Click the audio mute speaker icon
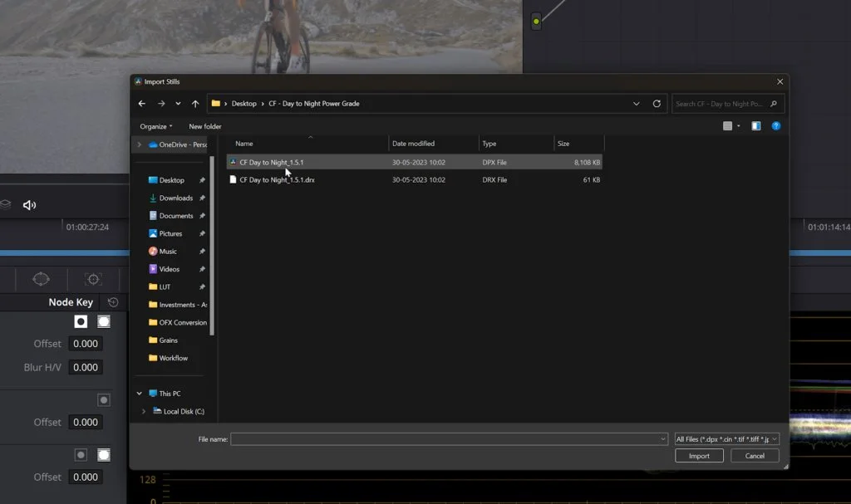Screen dimensions: 851x504 [x=29, y=205]
